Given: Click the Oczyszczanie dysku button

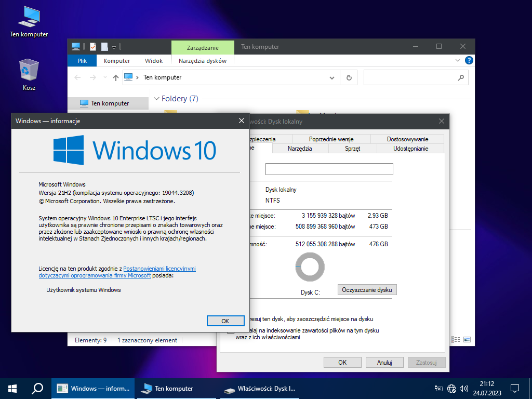Looking at the screenshot, I should click(367, 290).
